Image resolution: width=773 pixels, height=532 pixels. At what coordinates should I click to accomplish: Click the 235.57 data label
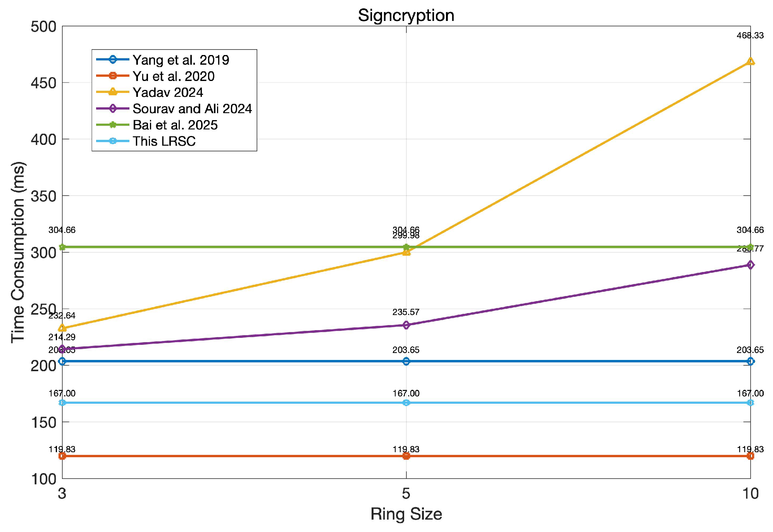pyautogui.click(x=406, y=312)
